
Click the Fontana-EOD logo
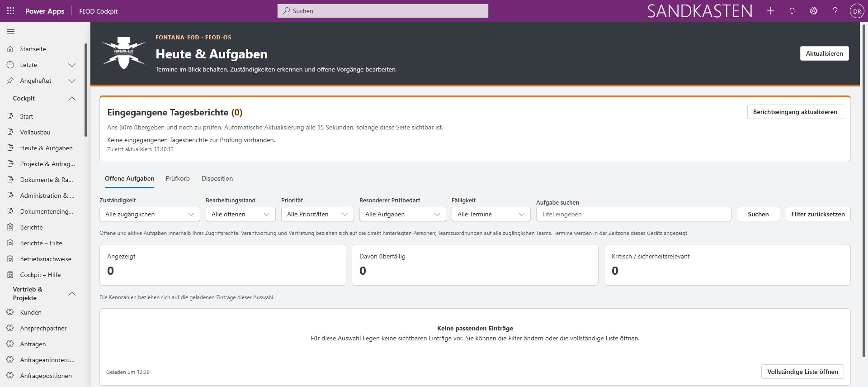124,53
